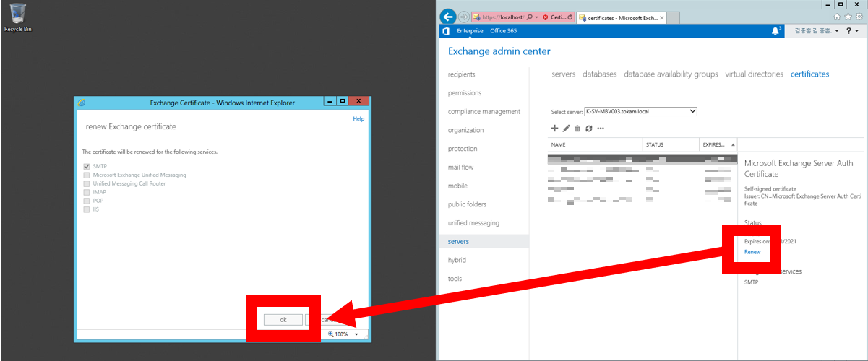The image size is (868, 361).
Task: Open database availability groups tab
Action: pos(671,74)
